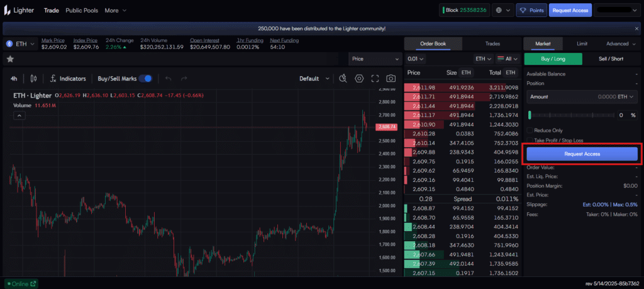This screenshot has width=644, height=289.
Task: Select the Limit order tab
Action: [x=582, y=43]
